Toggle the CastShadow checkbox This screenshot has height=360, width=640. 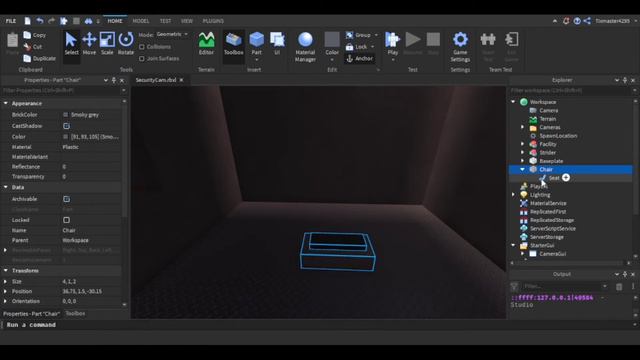click(x=66, y=126)
